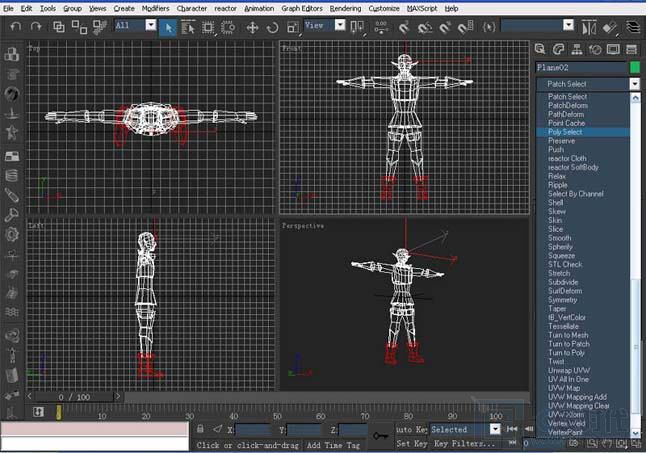The height and width of the screenshot is (453, 646).
Task: Select the Select Object arrow tool
Action: pos(168,28)
